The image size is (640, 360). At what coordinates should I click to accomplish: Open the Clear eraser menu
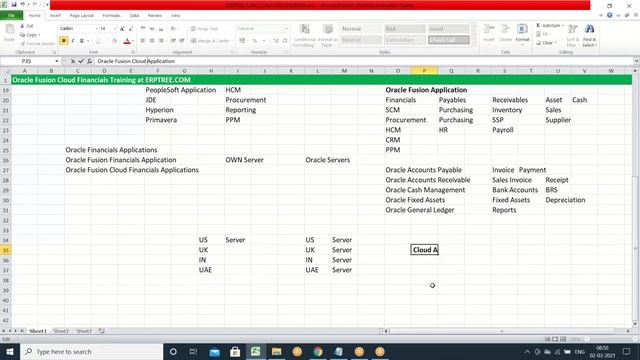pyautogui.click(x=546, y=42)
